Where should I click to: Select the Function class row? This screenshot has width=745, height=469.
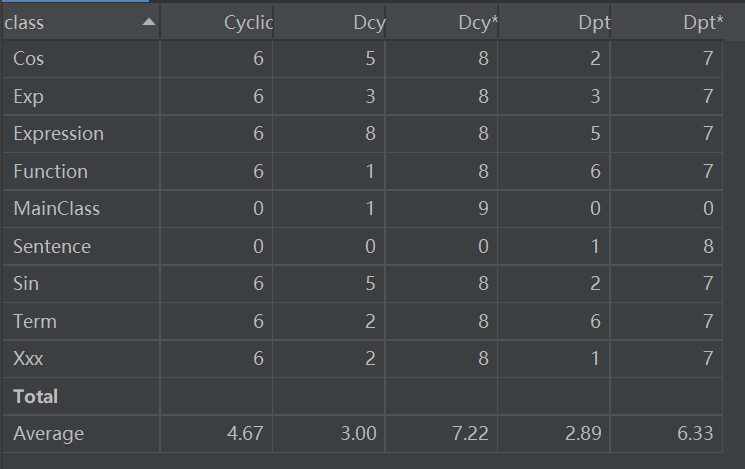[50, 172]
